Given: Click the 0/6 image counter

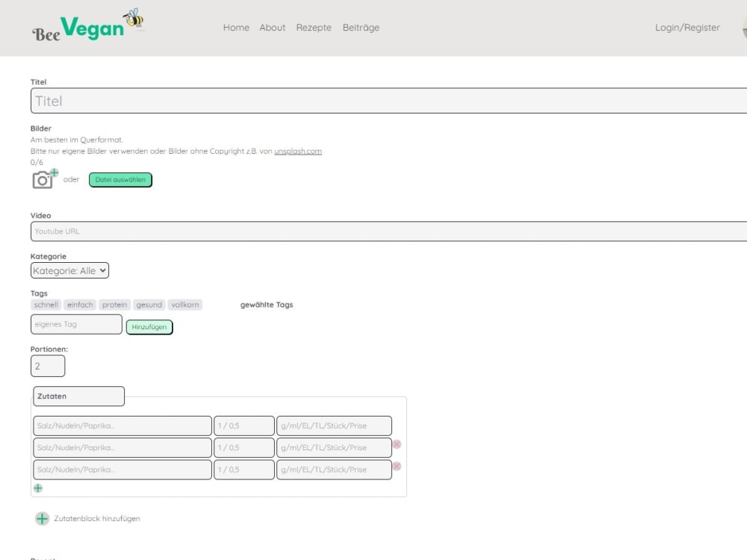Looking at the screenshot, I should pos(37,162).
